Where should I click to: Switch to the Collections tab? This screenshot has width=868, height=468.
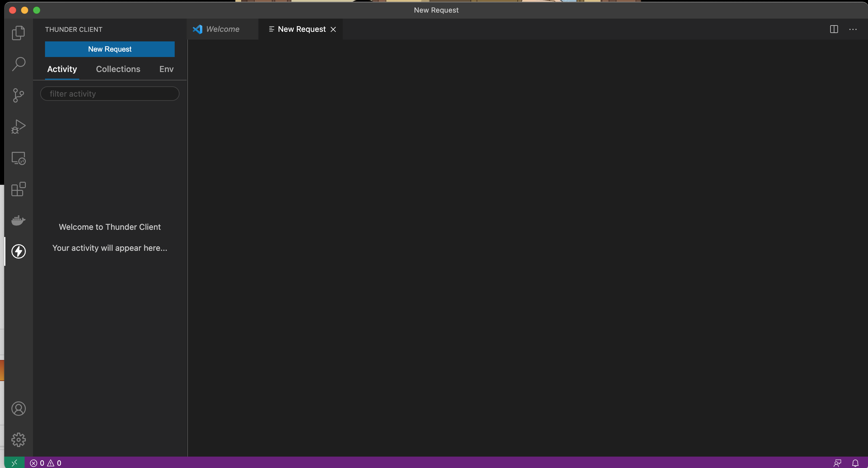(118, 69)
